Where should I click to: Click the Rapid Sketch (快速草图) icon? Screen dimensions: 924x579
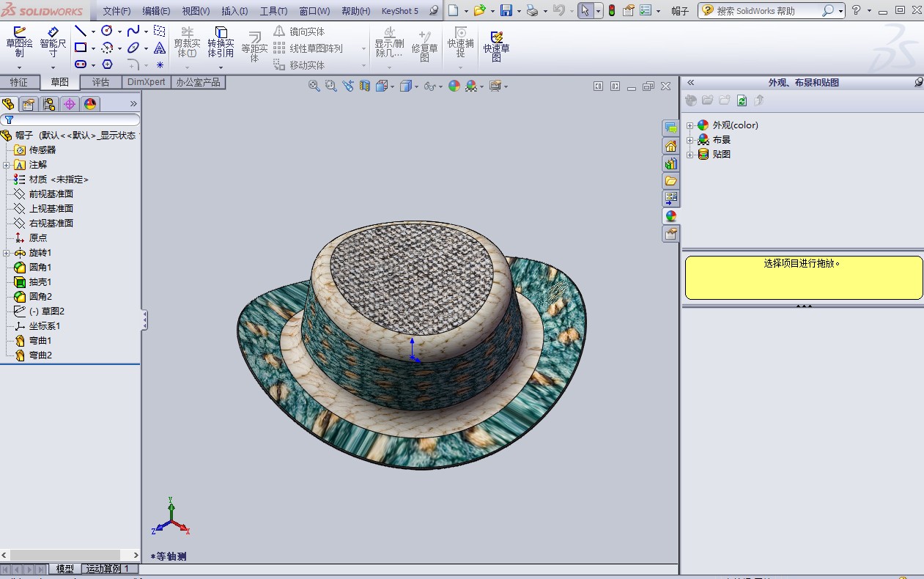pos(497,37)
